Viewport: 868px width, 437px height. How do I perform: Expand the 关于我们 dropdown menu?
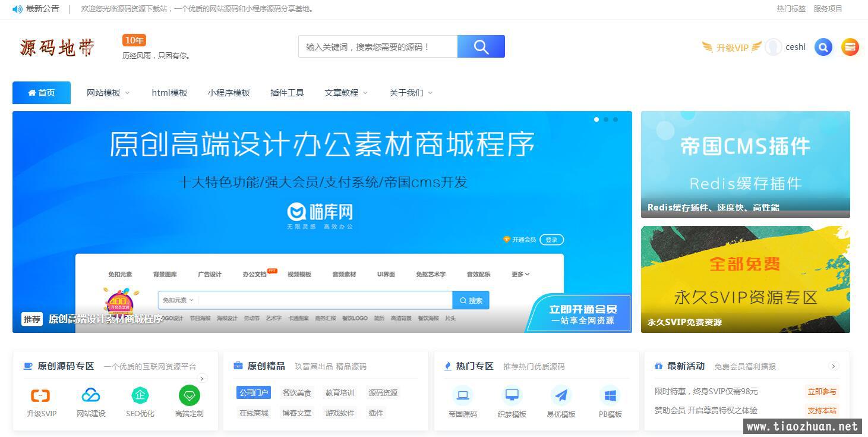411,93
